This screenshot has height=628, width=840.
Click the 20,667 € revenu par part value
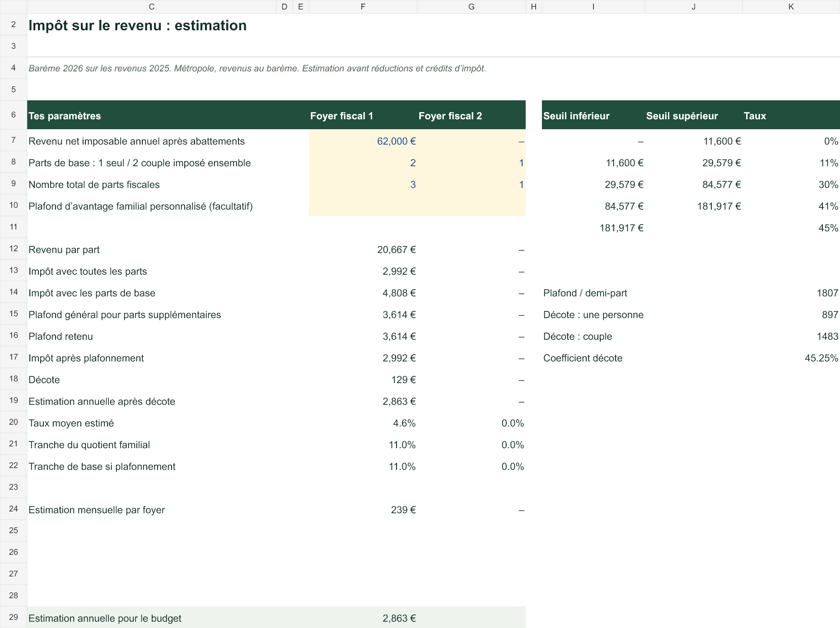point(397,250)
